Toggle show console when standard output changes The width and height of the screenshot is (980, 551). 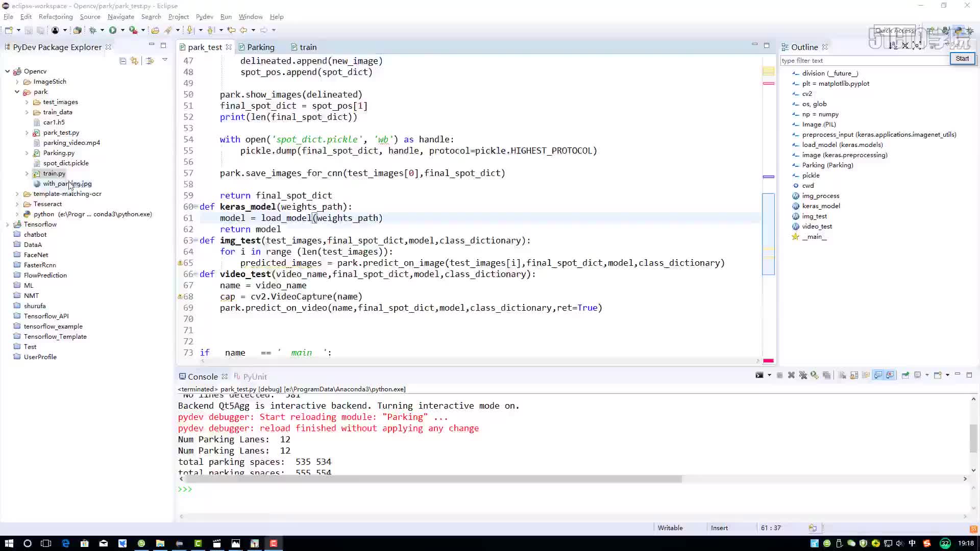878,375
